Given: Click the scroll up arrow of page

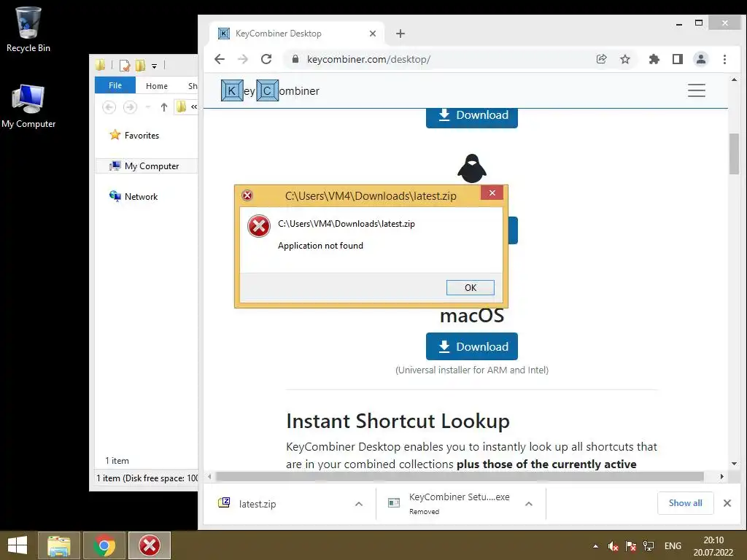Looking at the screenshot, I should coord(734,79).
